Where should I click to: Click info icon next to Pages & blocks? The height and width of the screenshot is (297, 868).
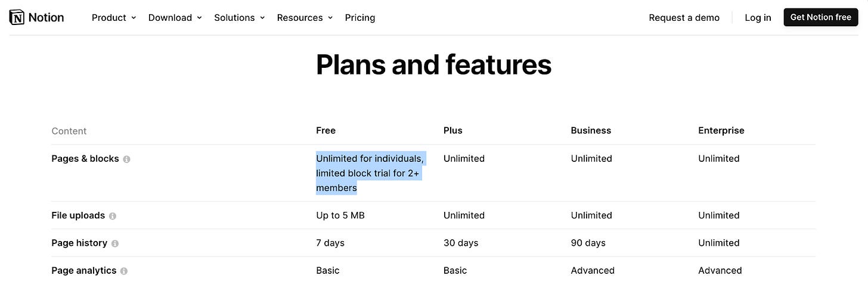126,160
